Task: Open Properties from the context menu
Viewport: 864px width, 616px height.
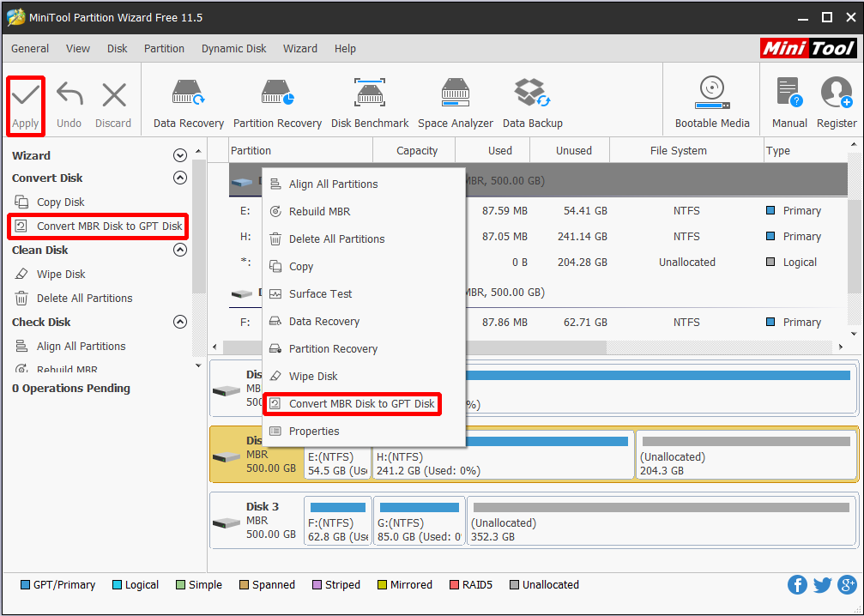Action: (364, 432)
